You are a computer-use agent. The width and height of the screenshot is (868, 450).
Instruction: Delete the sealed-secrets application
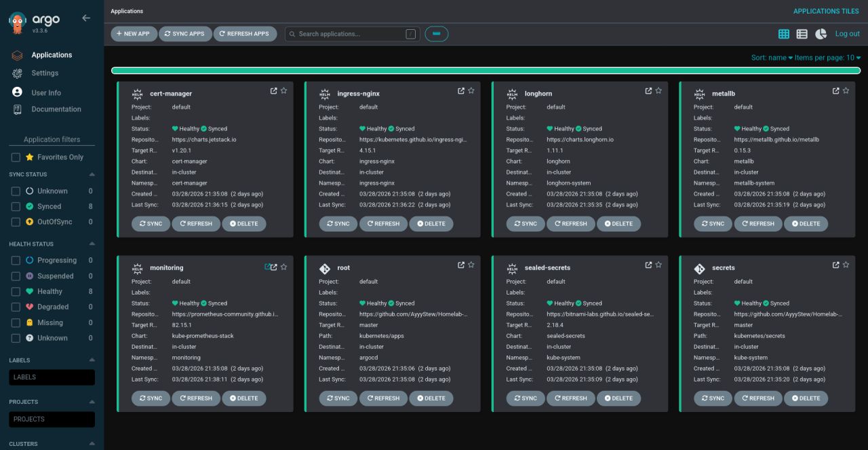618,398
